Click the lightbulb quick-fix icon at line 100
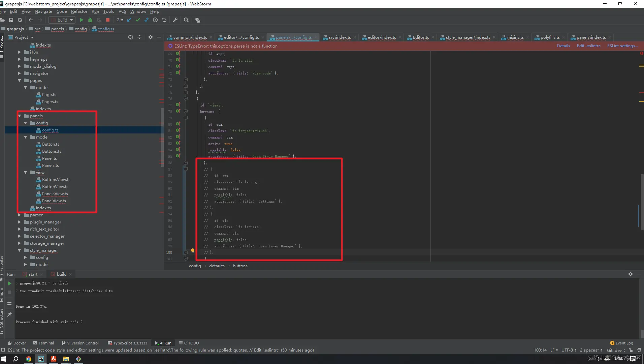Viewport: 644px width, 364px height. click(193, 251)
